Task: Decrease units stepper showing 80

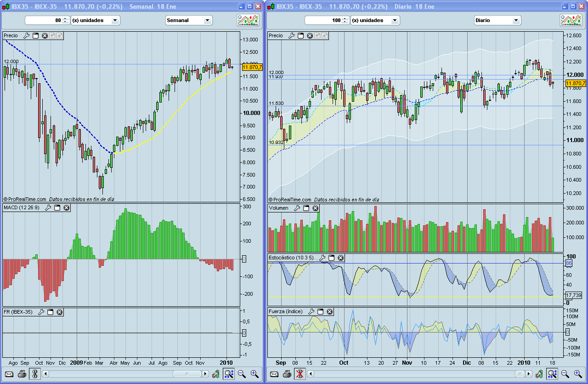Action: [66, 23]
